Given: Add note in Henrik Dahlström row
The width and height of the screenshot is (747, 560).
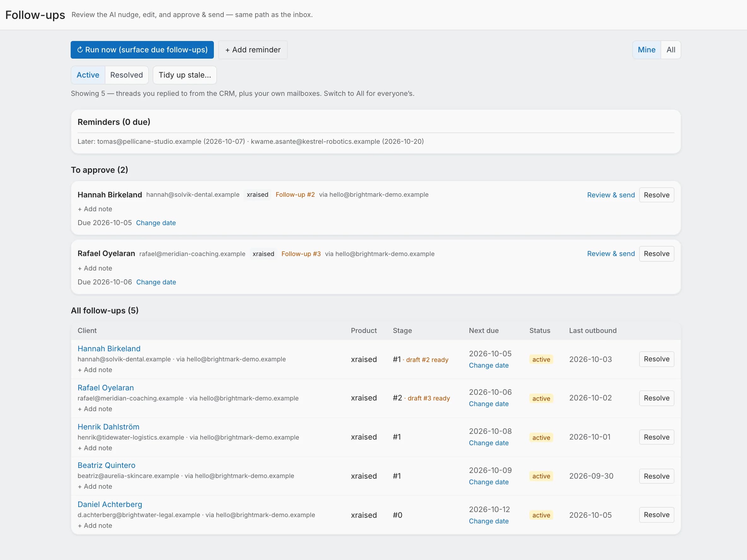Looking at the screenshot, I should point(95,448).
